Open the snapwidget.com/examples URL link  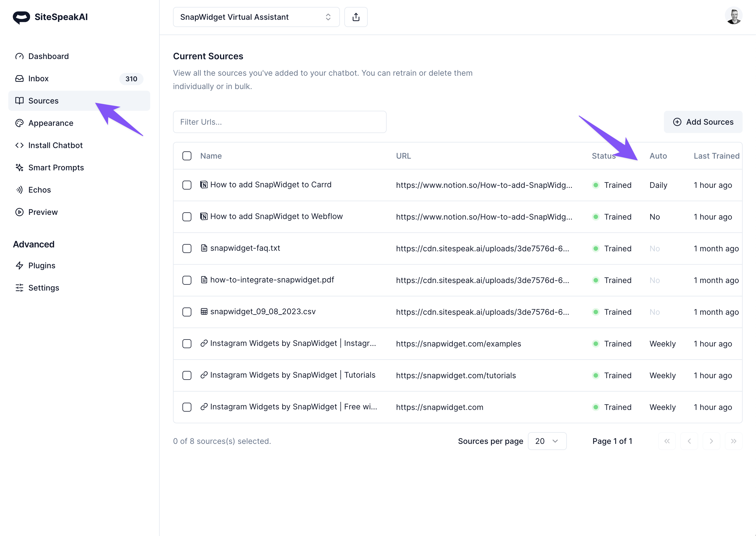pyautogui.click(x=458, y=344)
